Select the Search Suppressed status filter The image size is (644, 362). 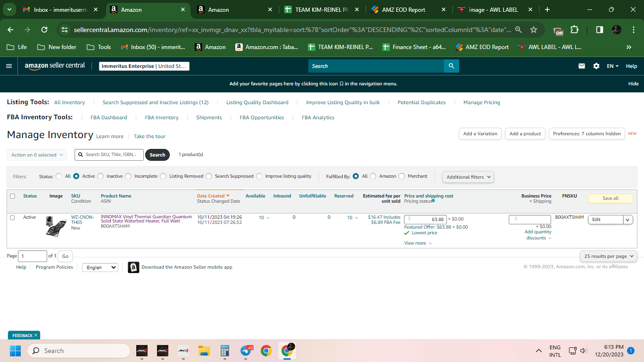click(x=209, y=176)
